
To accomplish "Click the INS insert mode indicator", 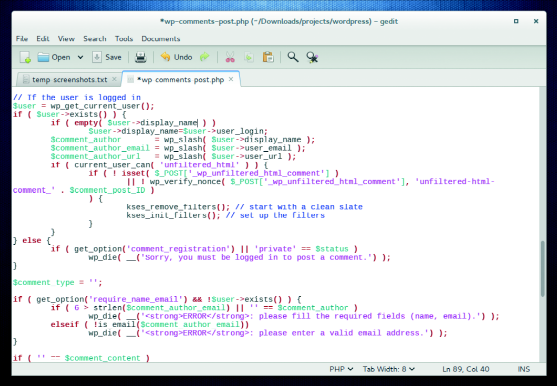I will pyautogui.click(x=524, y=369).
